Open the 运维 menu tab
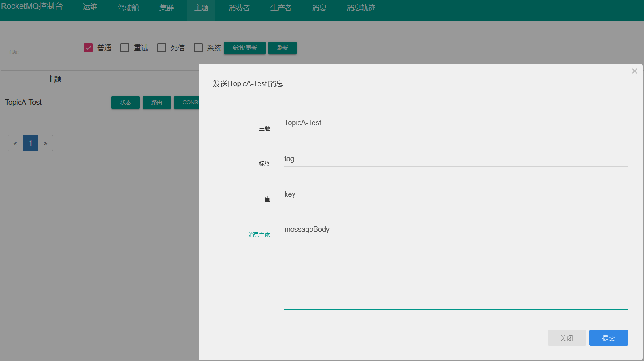This screenshot has width=644, height=361. tap(90, 8)
